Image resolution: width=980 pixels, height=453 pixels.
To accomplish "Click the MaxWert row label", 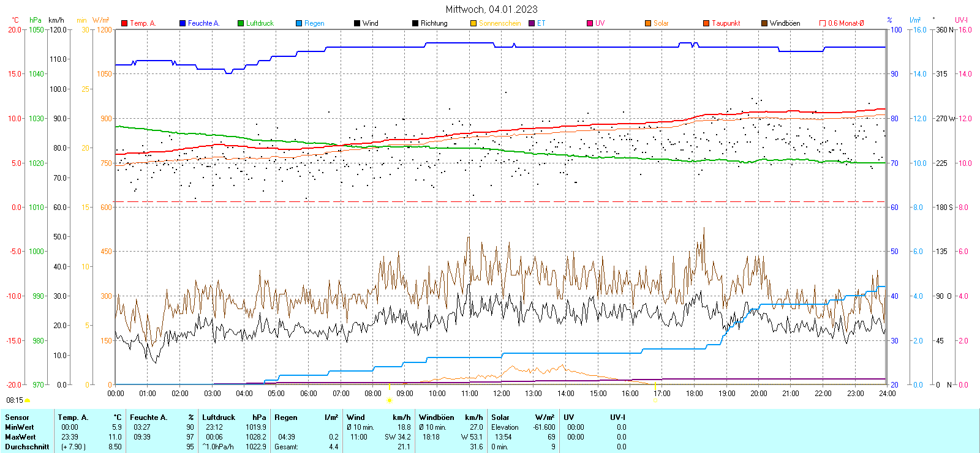I will [x=20, y=437].
